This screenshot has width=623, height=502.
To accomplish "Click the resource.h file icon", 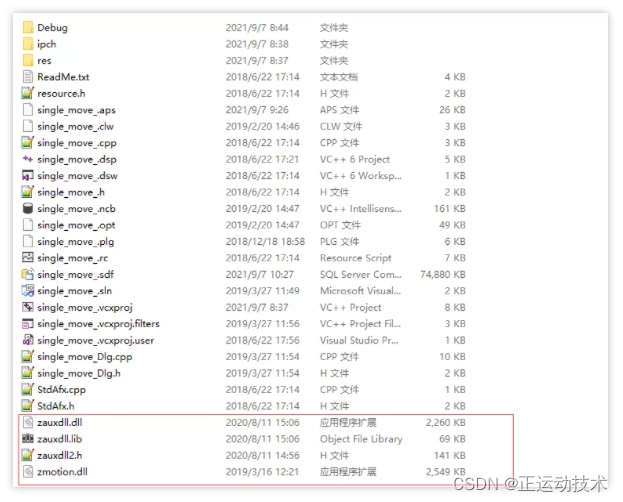I will [x=28, y=93].
